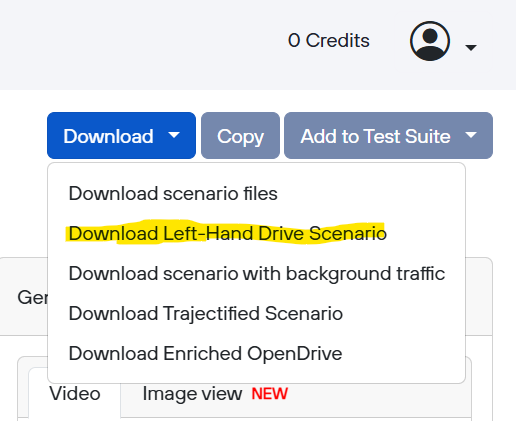Choose Download scenario files
This screenshot has height=421, width=516.
(x=256, y=193)
